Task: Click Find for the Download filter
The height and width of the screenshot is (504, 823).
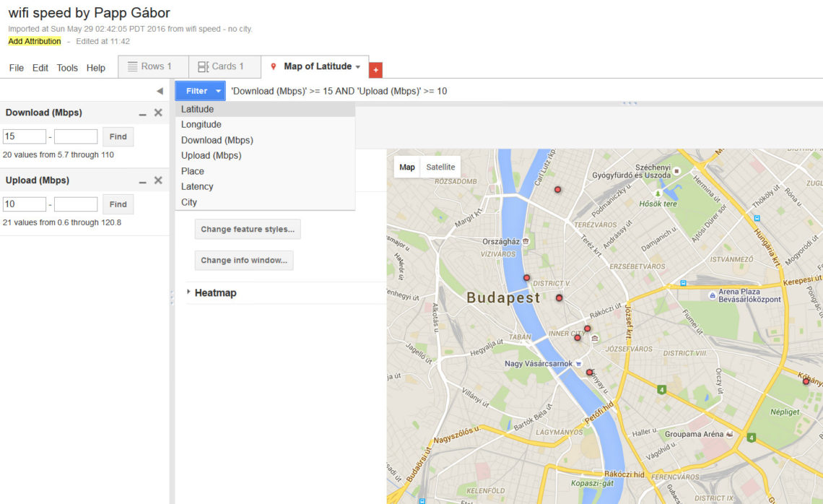Action: coord(118,136)
